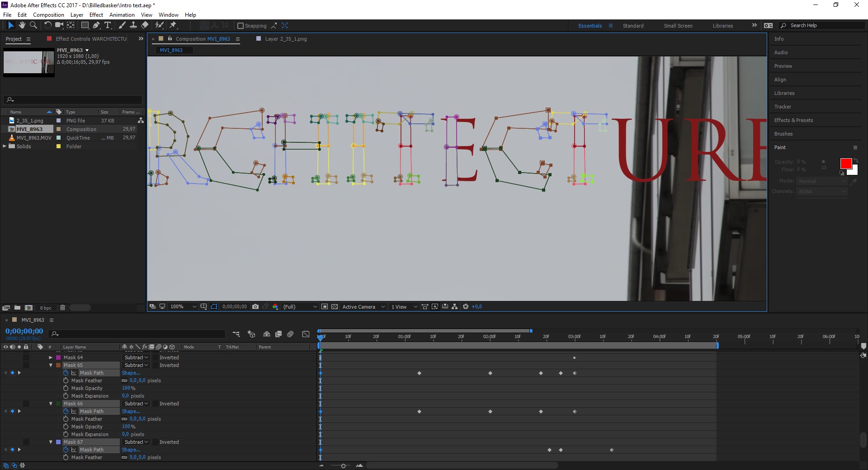This screenshot has width=868, height=470.
Task: Toggle Inverted checkbox for Mask 67
Action: (x=155, y=442)
